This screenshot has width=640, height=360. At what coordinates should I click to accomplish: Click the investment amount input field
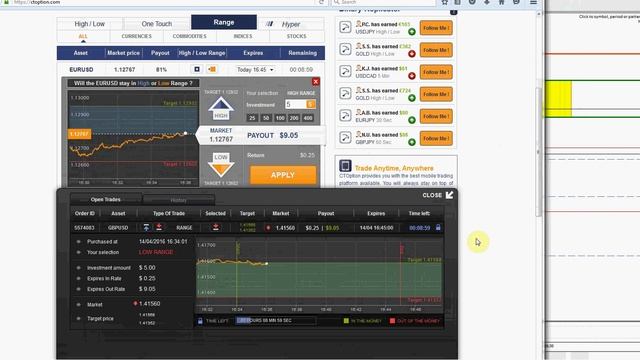(296, 104)
